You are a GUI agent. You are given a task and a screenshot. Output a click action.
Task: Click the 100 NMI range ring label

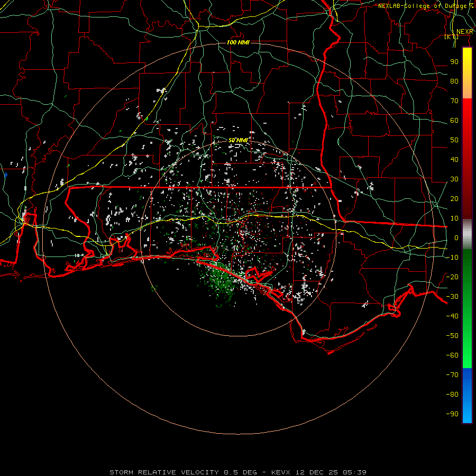pos(238,42)
